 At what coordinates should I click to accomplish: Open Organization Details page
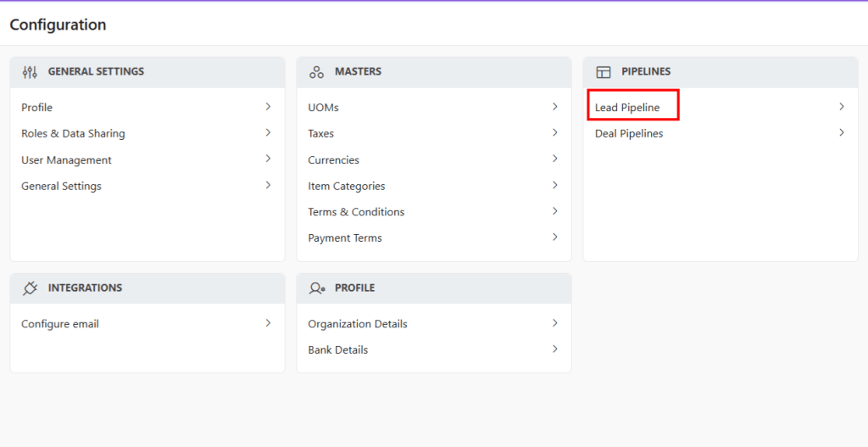[358, 324]
